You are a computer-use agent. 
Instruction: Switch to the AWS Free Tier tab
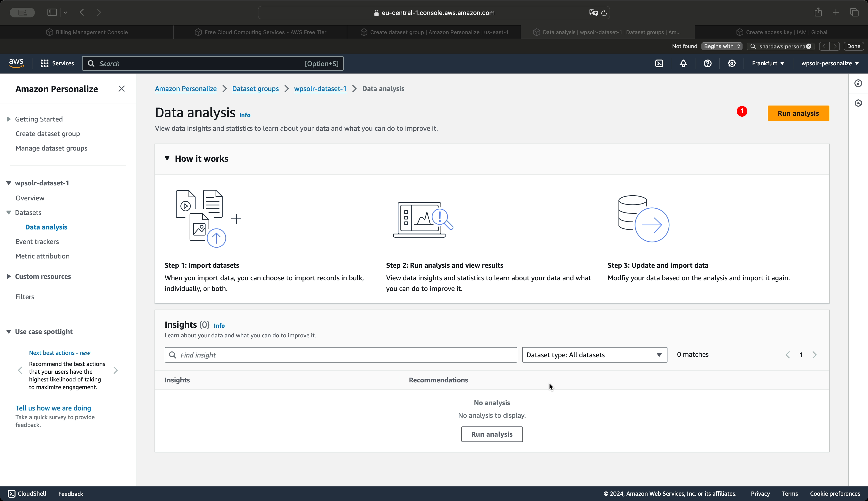coord(260,32)
